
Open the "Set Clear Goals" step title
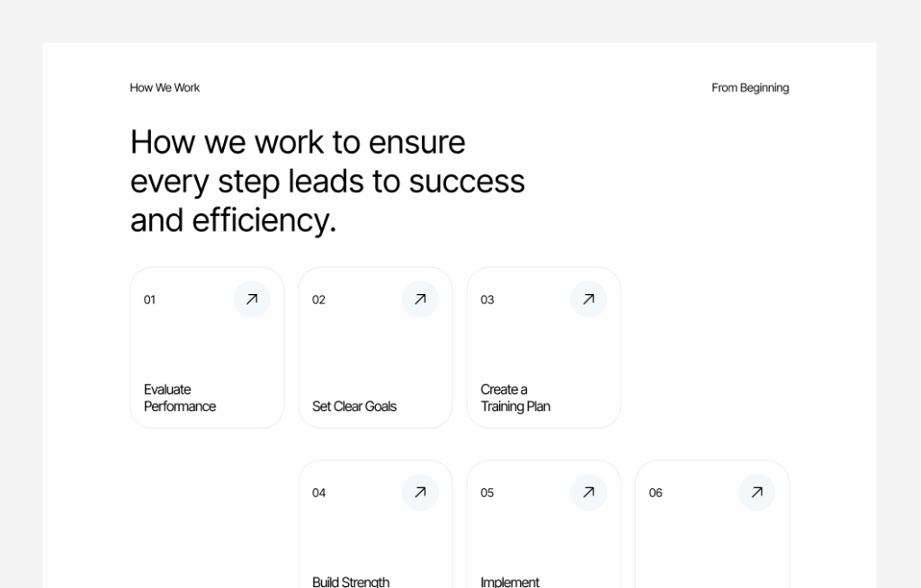tap(354, 406)
